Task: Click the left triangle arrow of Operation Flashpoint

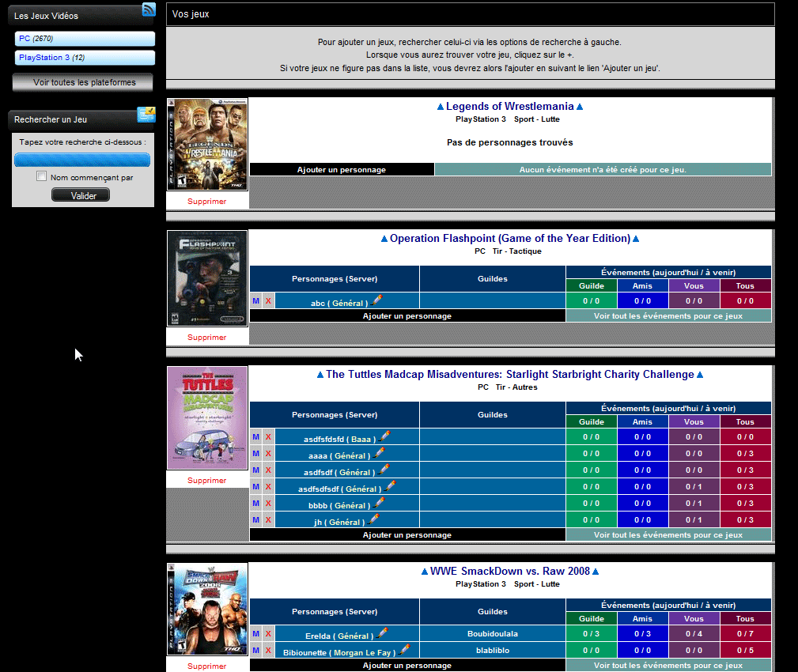Action: (x=384, y=239)
